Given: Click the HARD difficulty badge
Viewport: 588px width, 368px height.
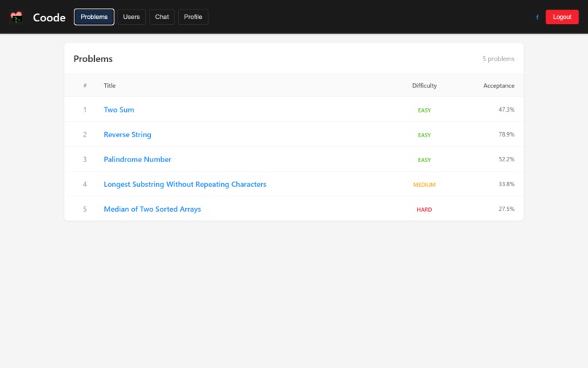Looking at the screenshot, I should [424, 210].
